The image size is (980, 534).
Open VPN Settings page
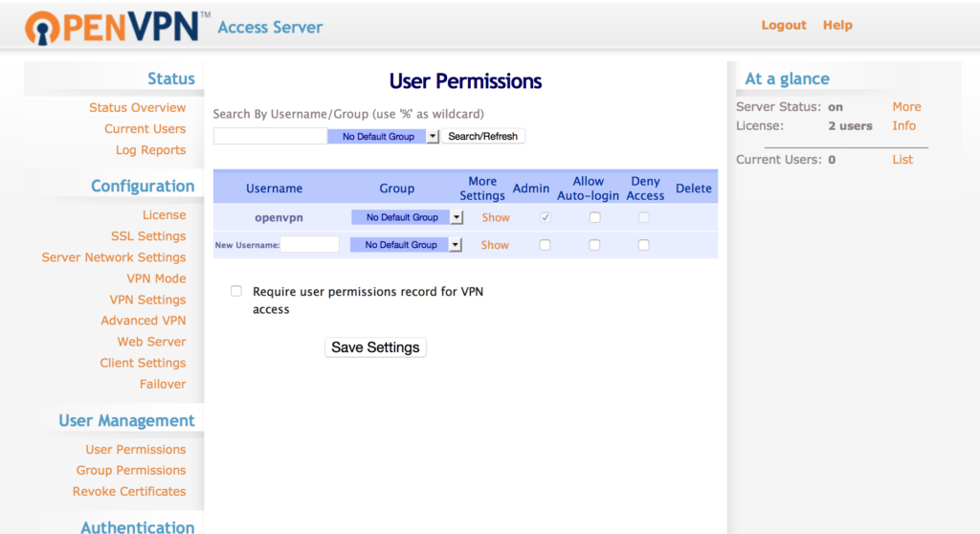(147, 300)
